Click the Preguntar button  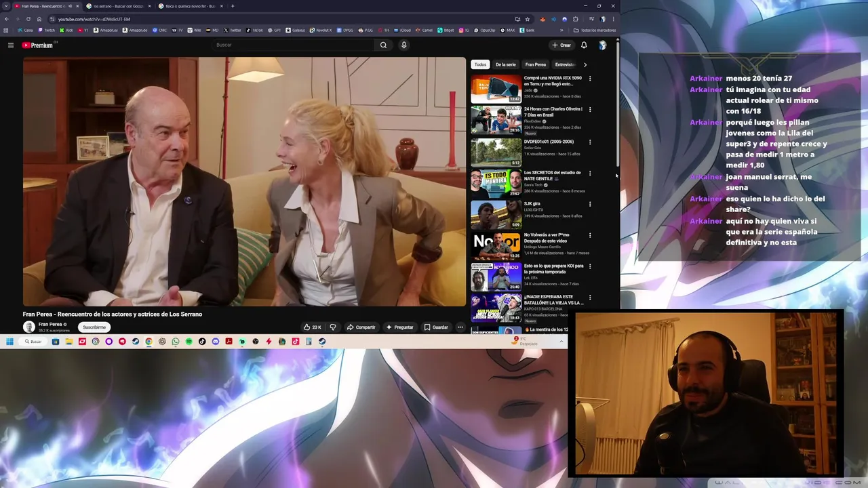[399, 327]
